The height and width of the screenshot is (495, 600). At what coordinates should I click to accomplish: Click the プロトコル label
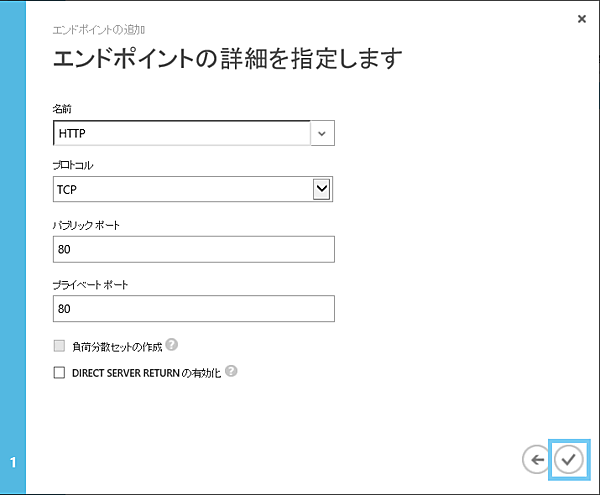72,165
